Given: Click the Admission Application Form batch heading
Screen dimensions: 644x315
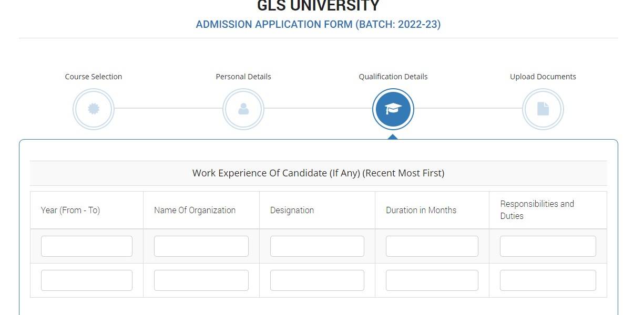Looking at the screenshot, I should point(318,24).
